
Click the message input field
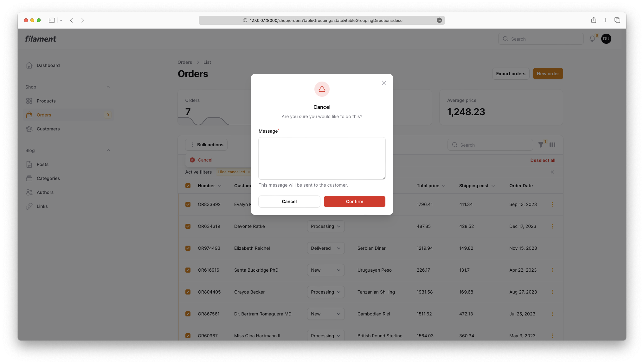pyautogui.click(x=322, y=158)
